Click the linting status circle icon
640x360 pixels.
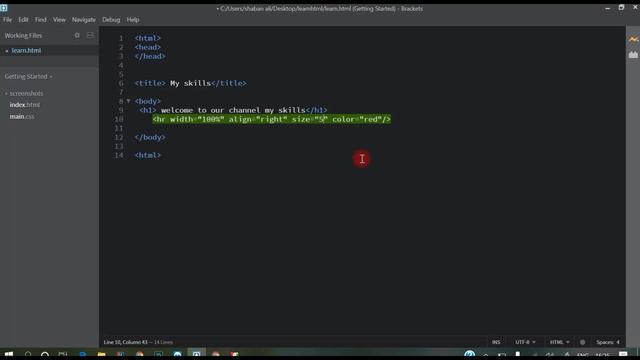(582, 342)
